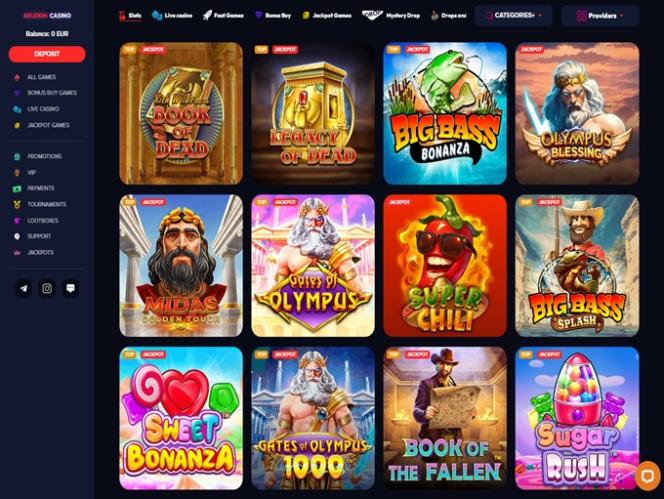Select the Mystery Drop tab

(x=391, y=16)
